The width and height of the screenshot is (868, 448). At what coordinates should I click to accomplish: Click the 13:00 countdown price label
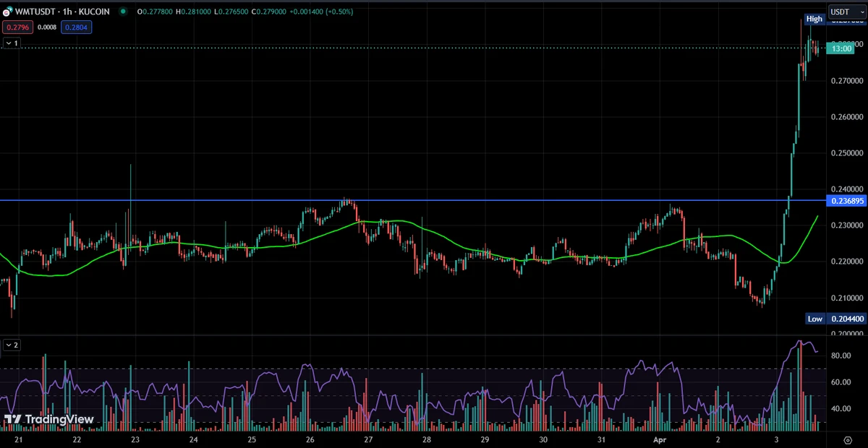coord(841,48)
